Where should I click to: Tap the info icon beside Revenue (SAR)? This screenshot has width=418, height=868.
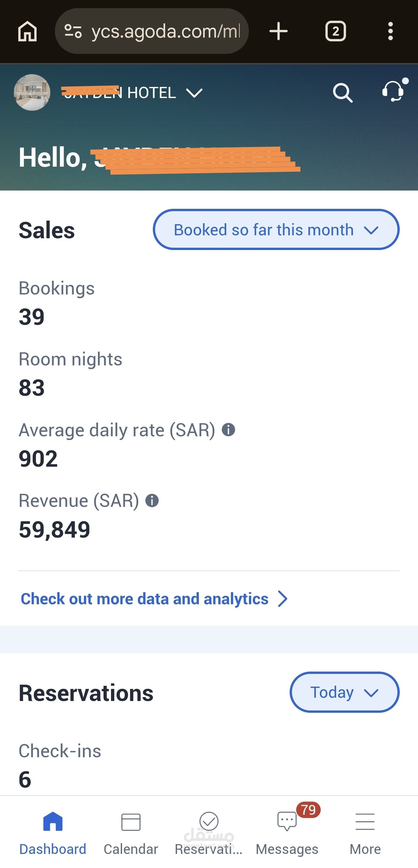[152, 500]
